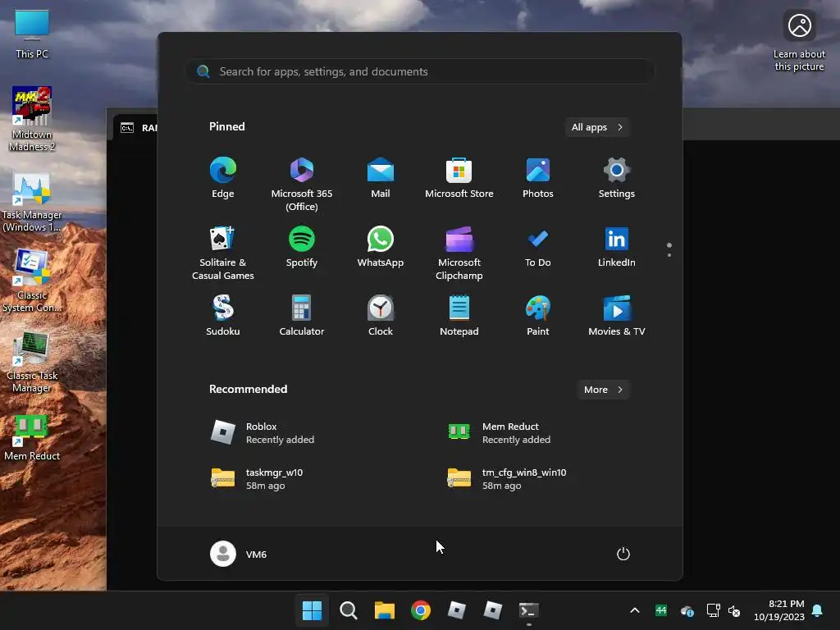Select Classic Task Manager desktop shortcut
Screen dimensions: 840x630
32,362
